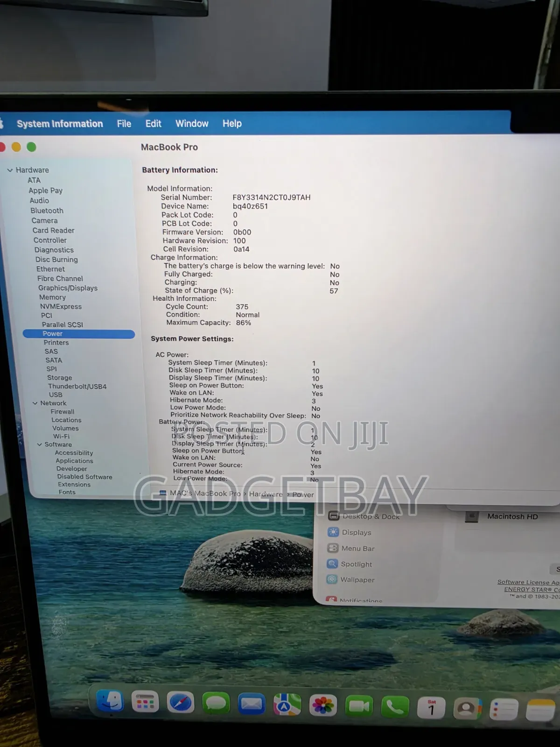Screen dimensions: 560x747
Task: Open Phone app in the Dock
Action: click(x=395, y=707)
